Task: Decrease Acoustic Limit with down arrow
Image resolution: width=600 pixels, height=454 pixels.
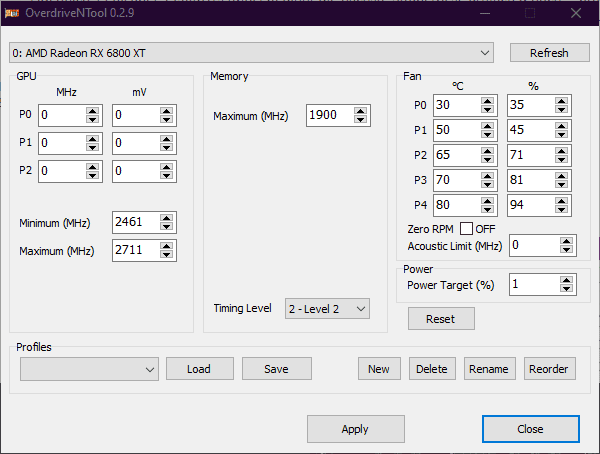Action: click(566, 250)
